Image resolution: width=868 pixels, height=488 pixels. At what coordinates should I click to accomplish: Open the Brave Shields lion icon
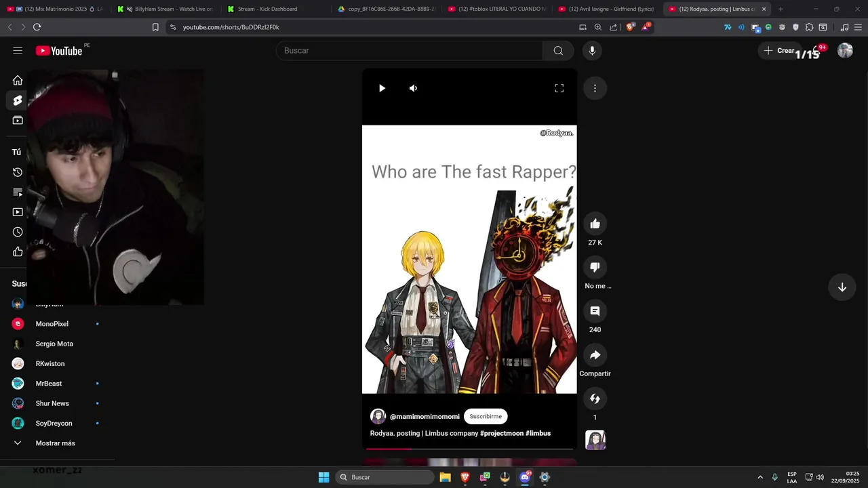(630, 27)
